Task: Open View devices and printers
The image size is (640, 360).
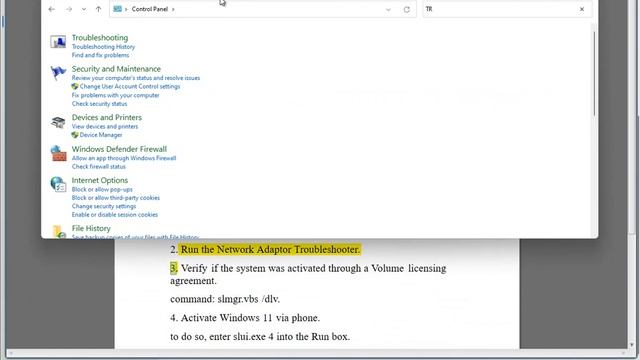Action: [x=105, y=127]
